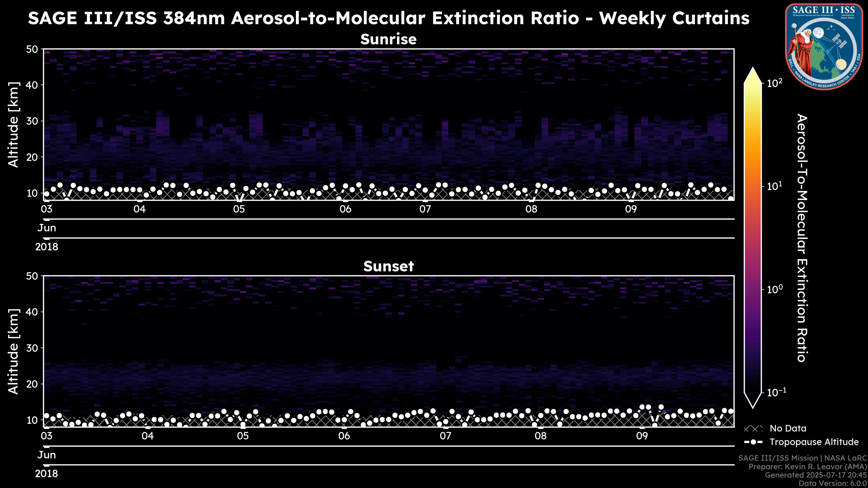This screenshot has width=868, height=488.
Task: Click the 06 date tick on Sunrise axis
Action: pos(345,209)
